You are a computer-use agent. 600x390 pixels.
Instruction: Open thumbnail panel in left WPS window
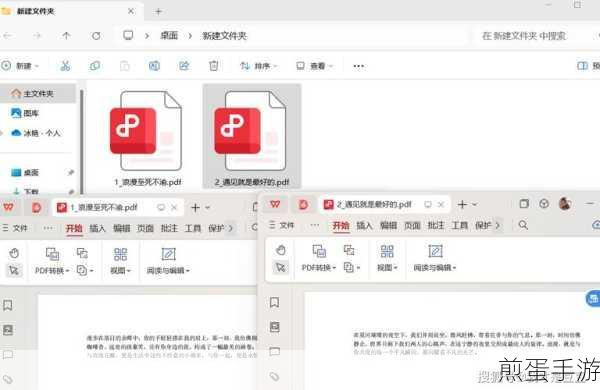pyautogui.click(x=8, y=330)
